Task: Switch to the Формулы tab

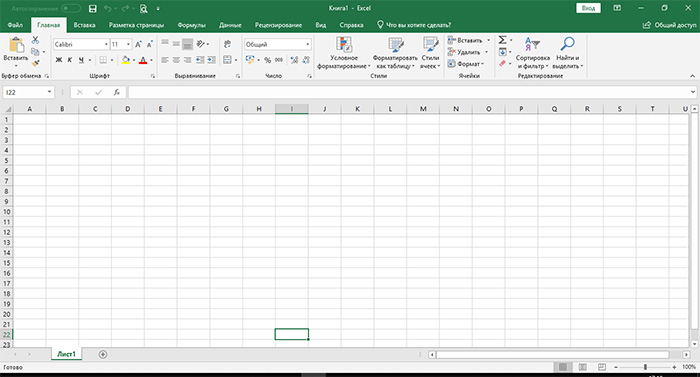Action: tap(192, 25)
